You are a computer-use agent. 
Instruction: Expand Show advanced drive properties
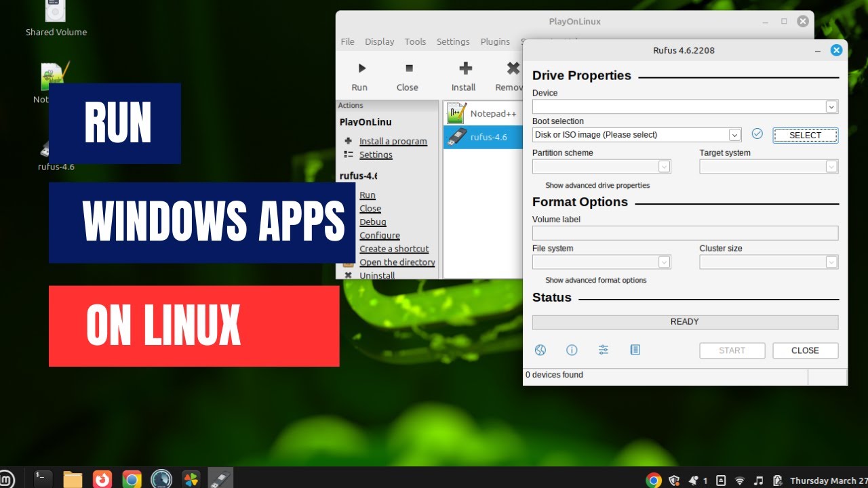click(x=597, y=185)
